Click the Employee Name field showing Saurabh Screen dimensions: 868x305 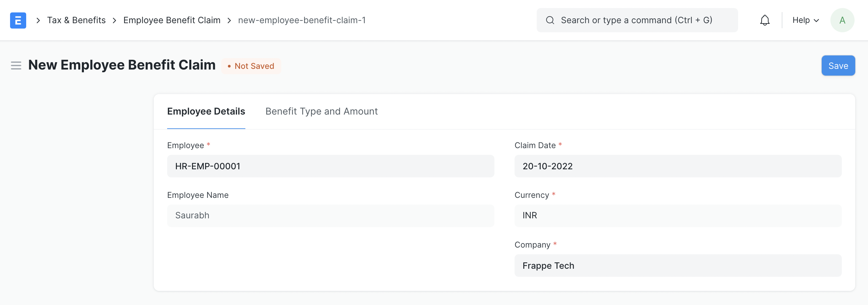(x=330, y=216)
